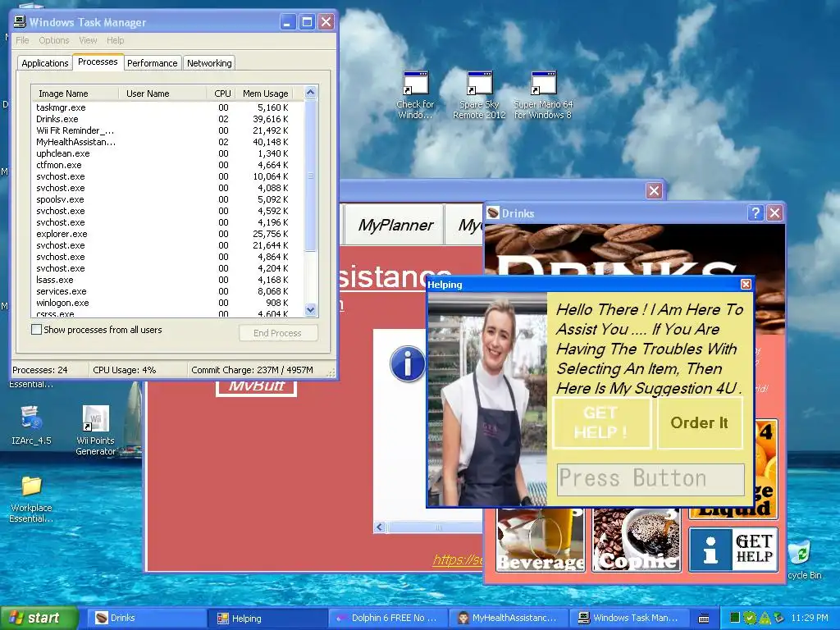Viewport: 840px width, 630px height.
Task: Click the Drinks window help question-mark icon
Action: click(x=756, y=213)
